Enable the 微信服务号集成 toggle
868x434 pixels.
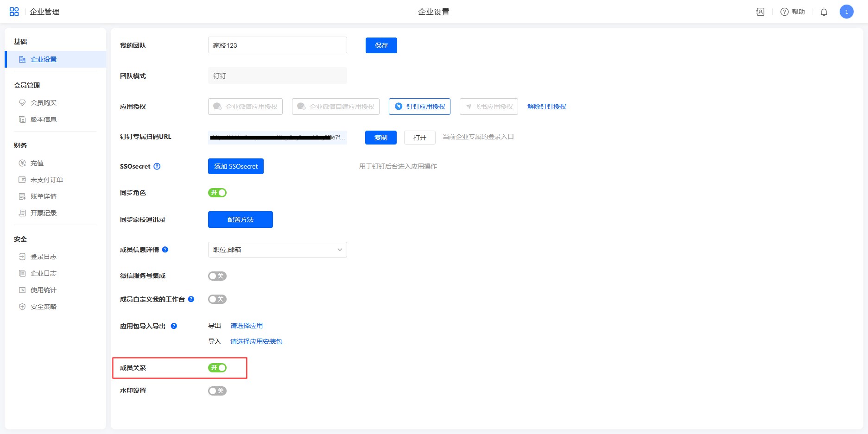coord(217,276)
